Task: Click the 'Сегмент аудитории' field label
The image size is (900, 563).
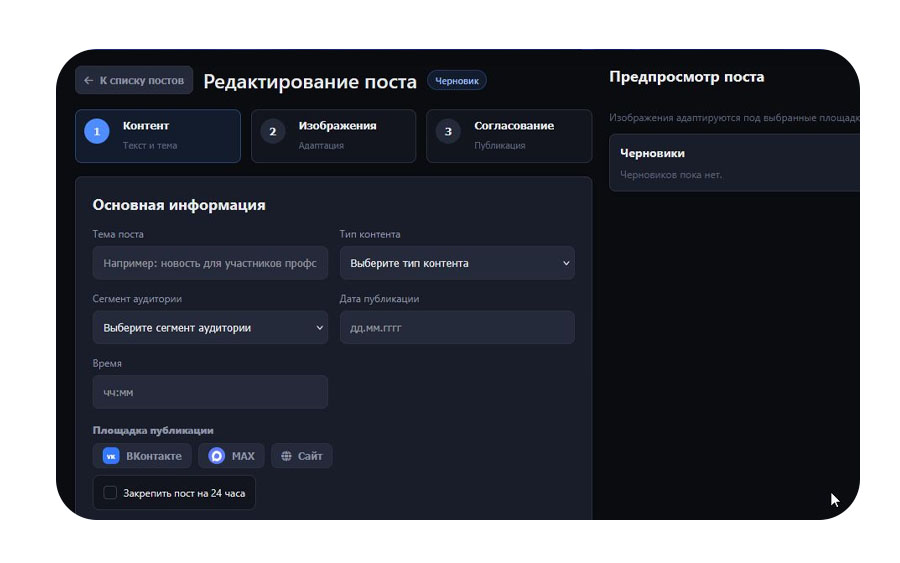Action: (137, 299)
